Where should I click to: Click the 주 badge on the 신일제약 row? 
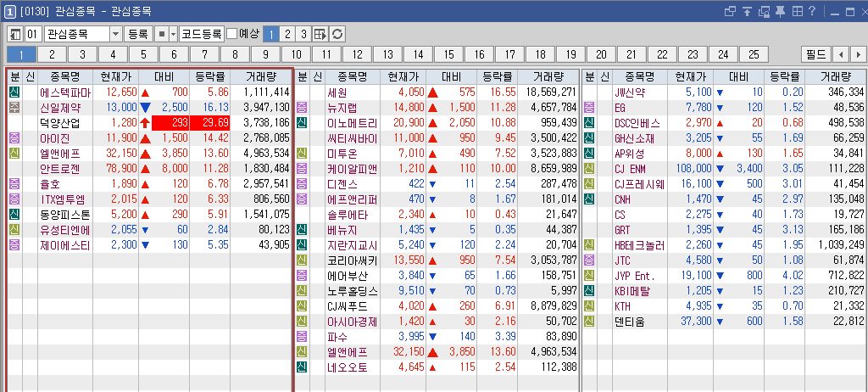point(14,108)
